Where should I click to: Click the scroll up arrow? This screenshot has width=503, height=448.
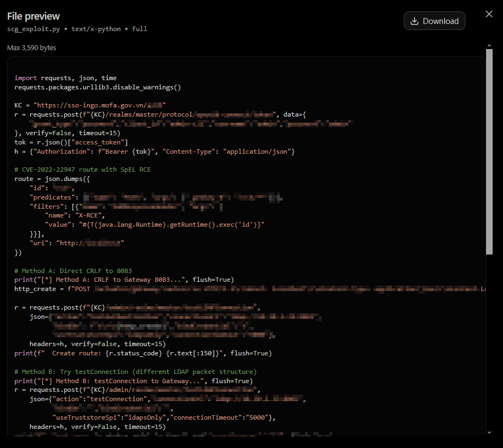pos(489,46)
